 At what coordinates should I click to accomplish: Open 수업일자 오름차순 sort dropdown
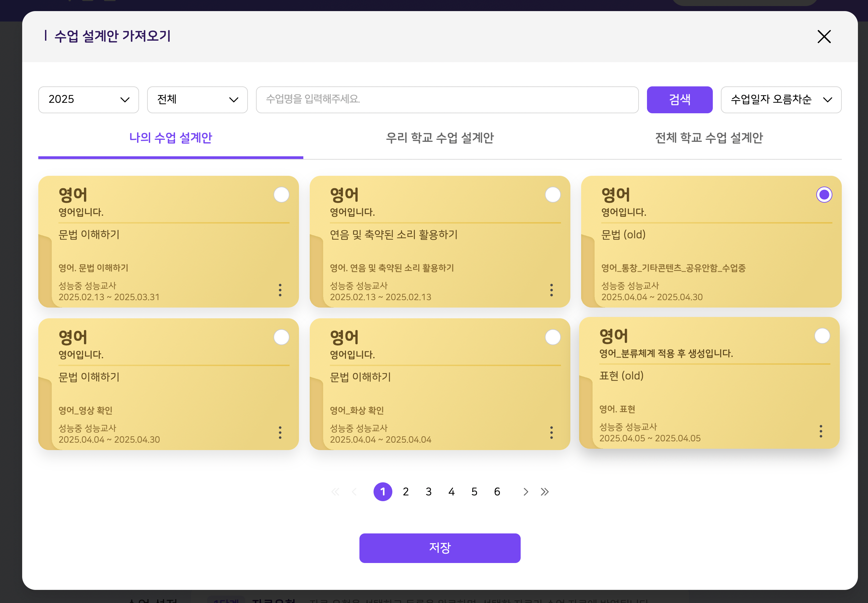(781, 100)
